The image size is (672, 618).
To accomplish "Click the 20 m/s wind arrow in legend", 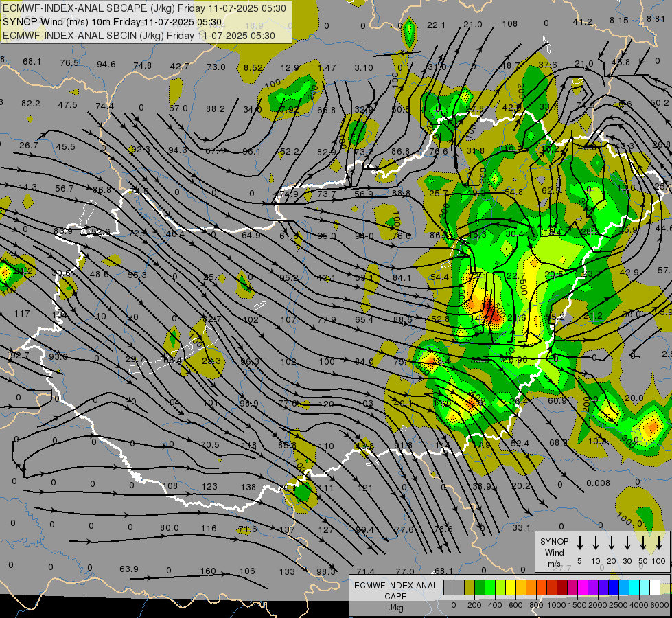I will click(x=612, y=542).
